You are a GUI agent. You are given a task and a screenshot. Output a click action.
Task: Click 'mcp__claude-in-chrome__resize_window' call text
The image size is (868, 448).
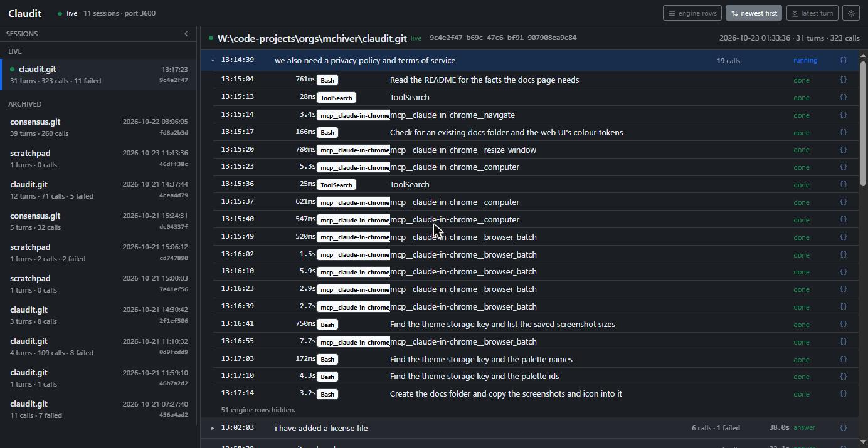[463, 150]
